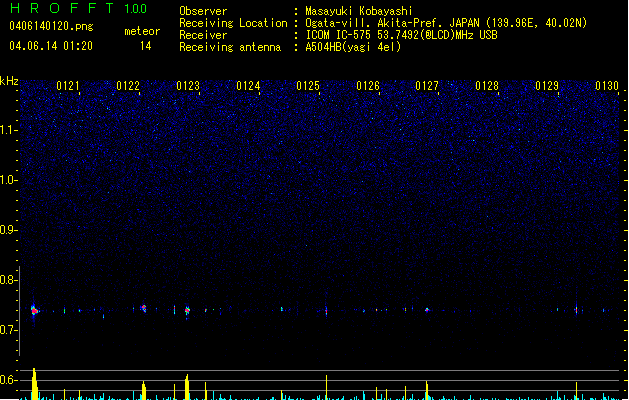
Task: Click the meteor echo at 0127 in the spectrogram
Action: [427, 310]
